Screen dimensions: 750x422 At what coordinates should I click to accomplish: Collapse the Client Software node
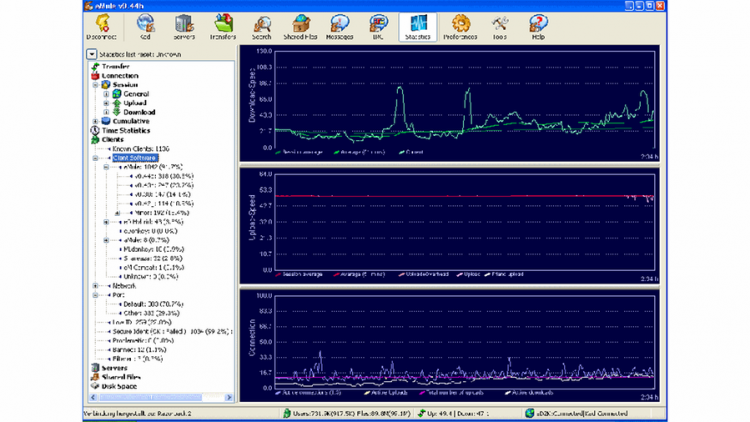pos(95,158)
